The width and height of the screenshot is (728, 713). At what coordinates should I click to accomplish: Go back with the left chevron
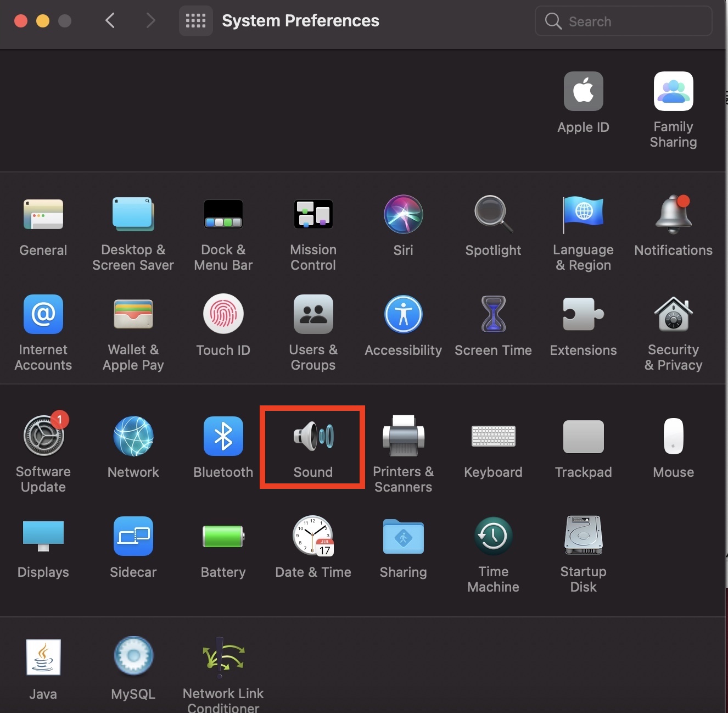click(x=110, y=21)
